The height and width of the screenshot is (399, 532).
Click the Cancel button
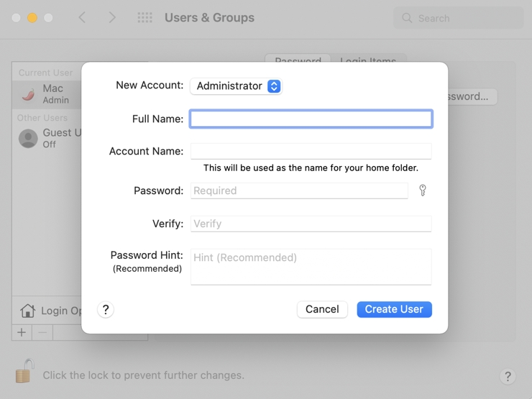[322, 309]
